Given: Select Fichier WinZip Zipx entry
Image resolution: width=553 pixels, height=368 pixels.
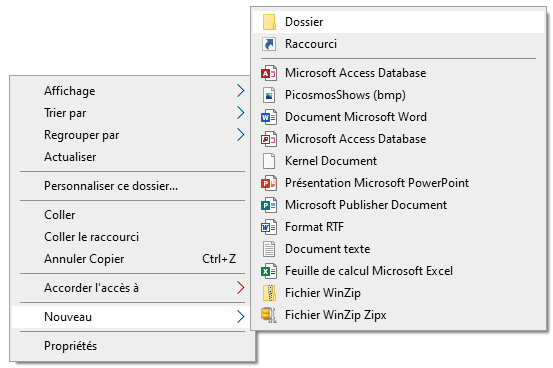Looking at the screenshot, I should click(x=399, y=315).
